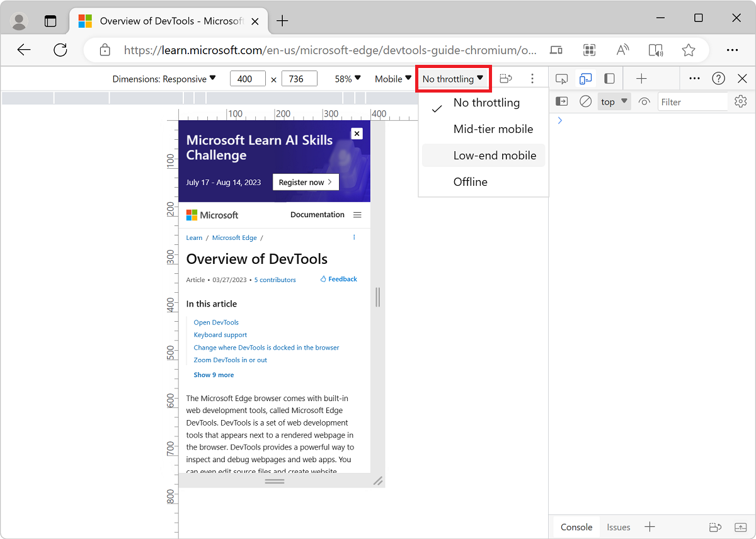Select "Low-end mobile" throttling option
This screenshot has width=756, height=539.
(495, 155)
